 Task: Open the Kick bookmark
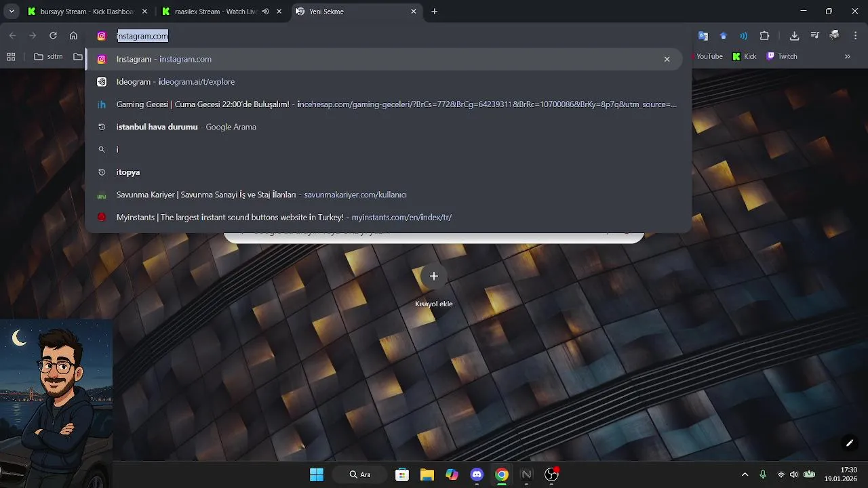tap(745, 57)
